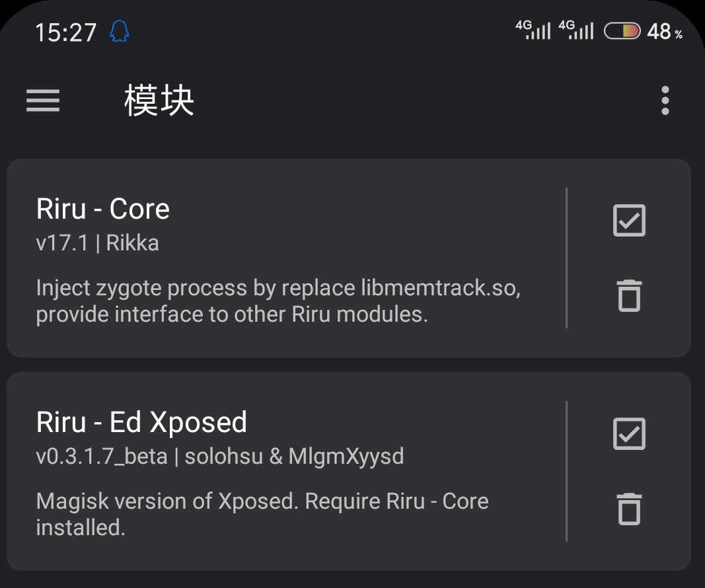Tap the battery icon in status bar
Screen dimensions: 705x588
pos(622,31)
